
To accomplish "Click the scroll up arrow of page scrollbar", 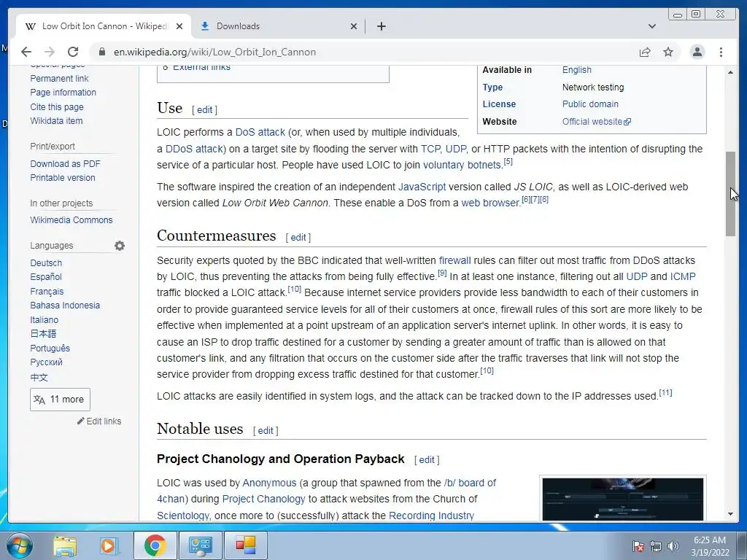I will [730, 72].
